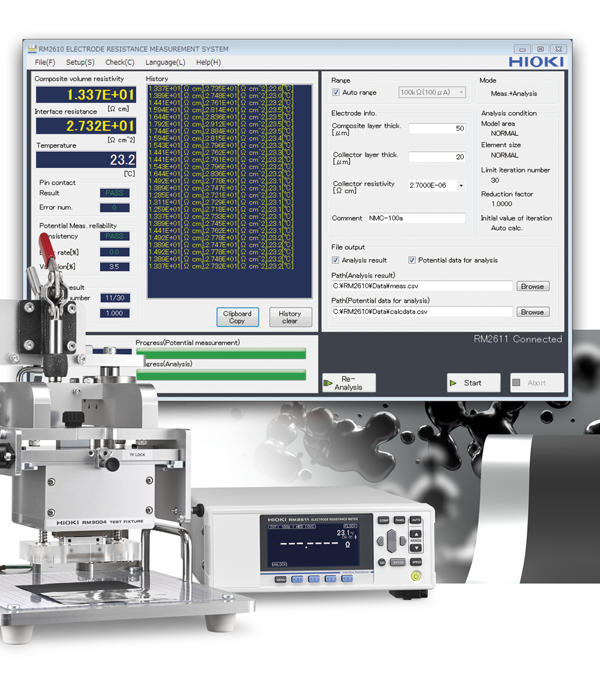
Task: Click the SPEED key on the meter
Action: point(416,562)
